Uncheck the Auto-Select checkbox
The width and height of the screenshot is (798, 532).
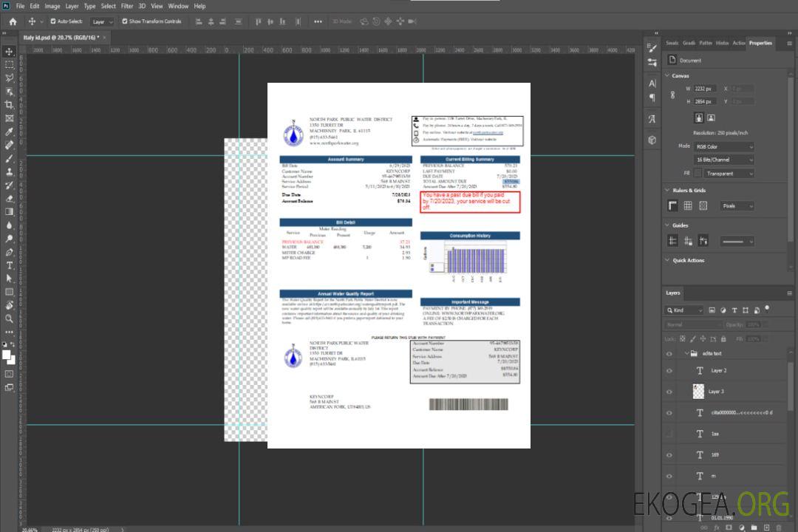pos(52,21)
